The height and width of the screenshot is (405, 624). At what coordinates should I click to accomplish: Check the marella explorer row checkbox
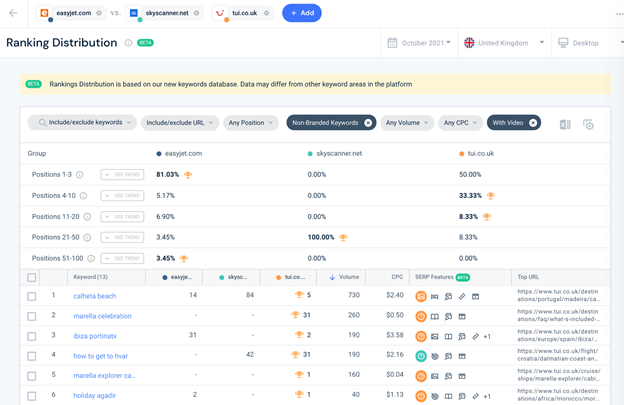[x=31, y=376]
